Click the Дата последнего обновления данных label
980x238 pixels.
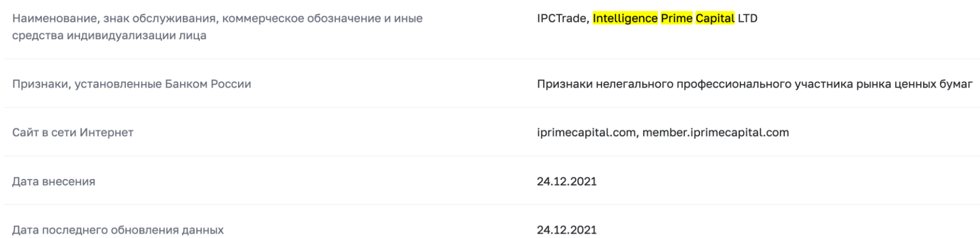coord(118,230)
